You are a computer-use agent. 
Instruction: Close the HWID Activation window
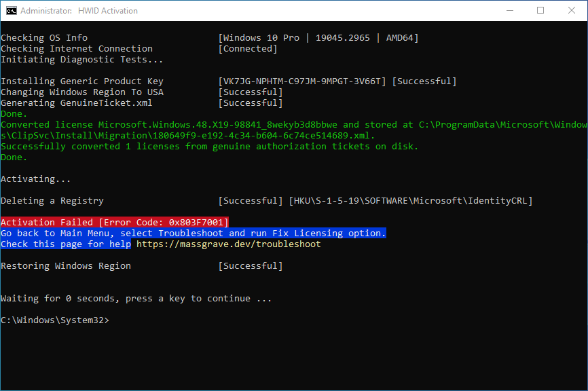[x=572, y=10]
